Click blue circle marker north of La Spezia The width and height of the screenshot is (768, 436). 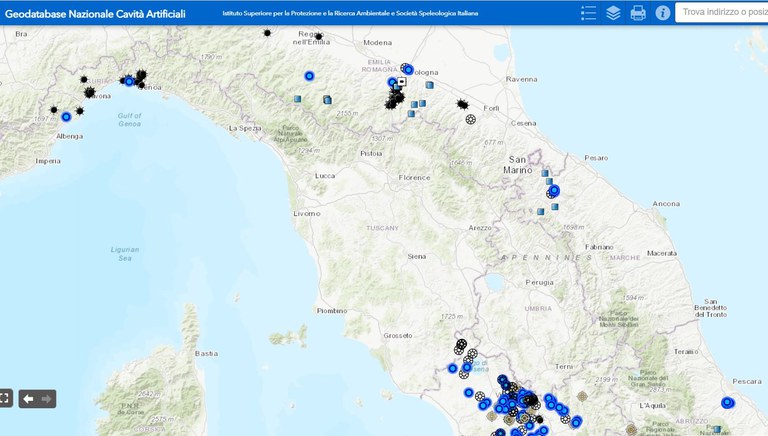coord(309,75)
